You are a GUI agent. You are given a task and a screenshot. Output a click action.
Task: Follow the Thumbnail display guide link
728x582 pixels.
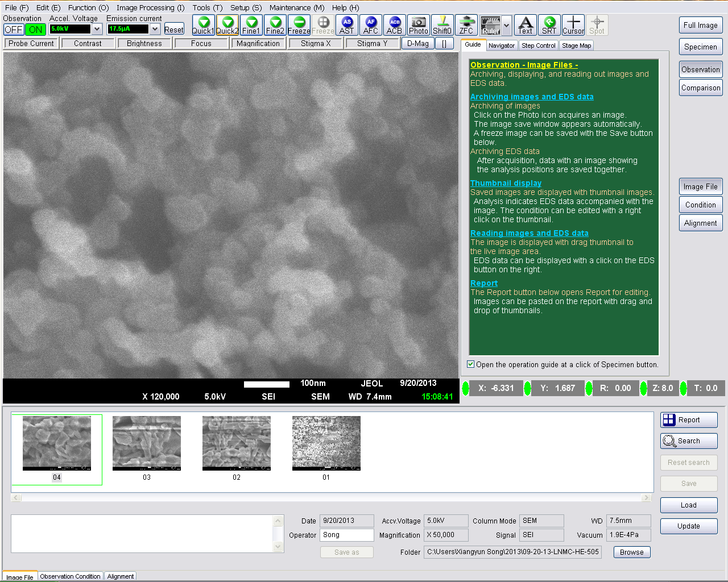tap(506, 183)
